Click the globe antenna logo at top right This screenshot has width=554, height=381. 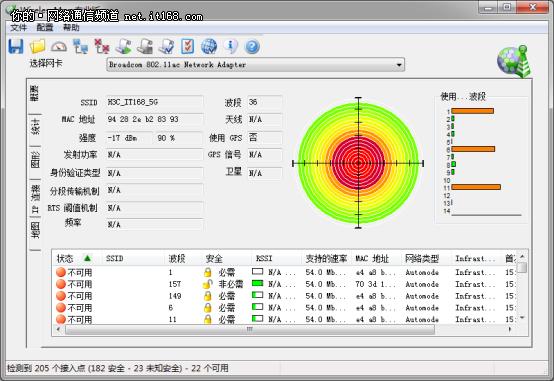click(514, 61)
